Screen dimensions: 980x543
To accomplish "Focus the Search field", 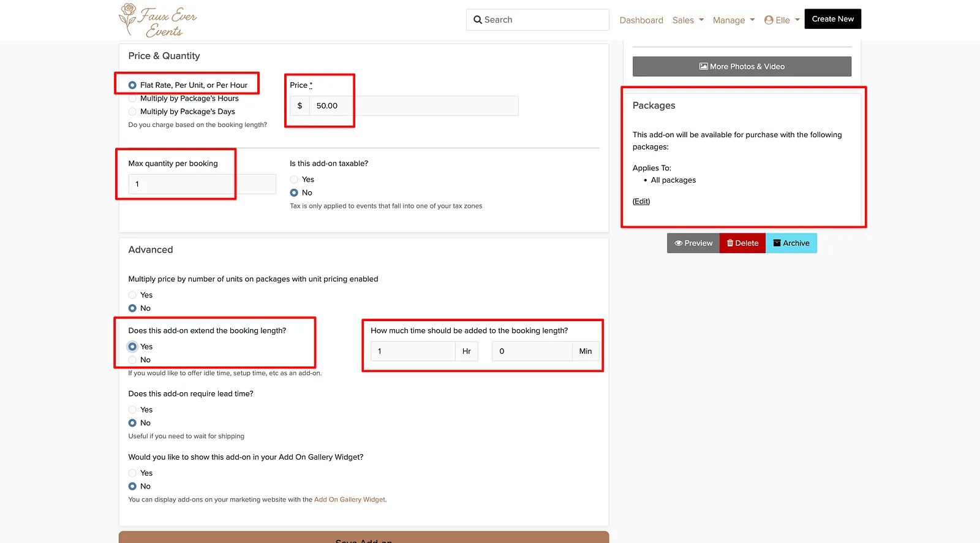I will click(x=538, y=20).
